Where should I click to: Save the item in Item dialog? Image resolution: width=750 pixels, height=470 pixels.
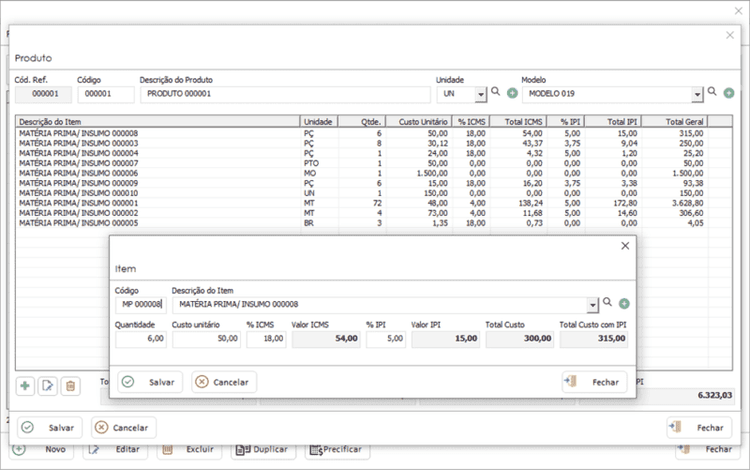point(150,382)
